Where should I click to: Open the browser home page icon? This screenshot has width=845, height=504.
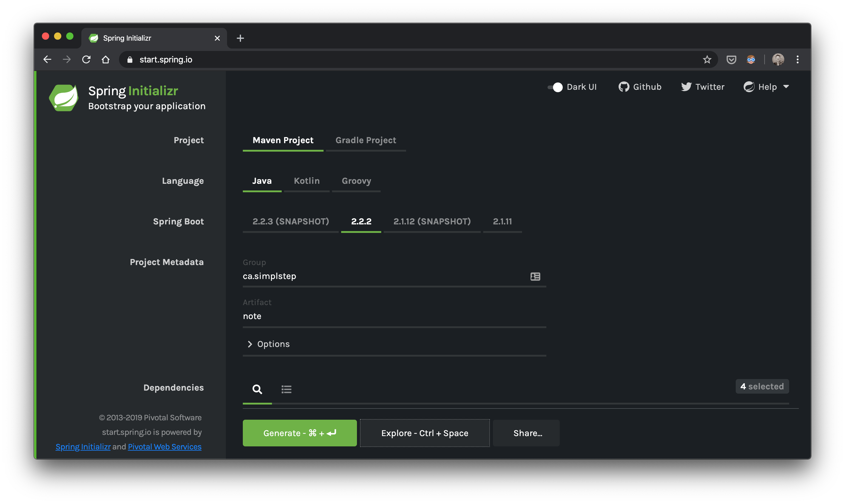[x=106, y=59]
